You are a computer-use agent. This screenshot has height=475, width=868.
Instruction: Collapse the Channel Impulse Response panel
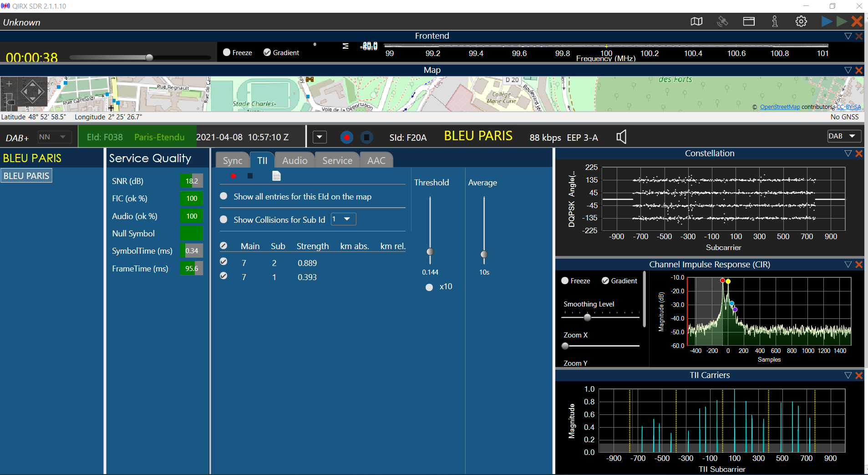[x=848, y=265]
